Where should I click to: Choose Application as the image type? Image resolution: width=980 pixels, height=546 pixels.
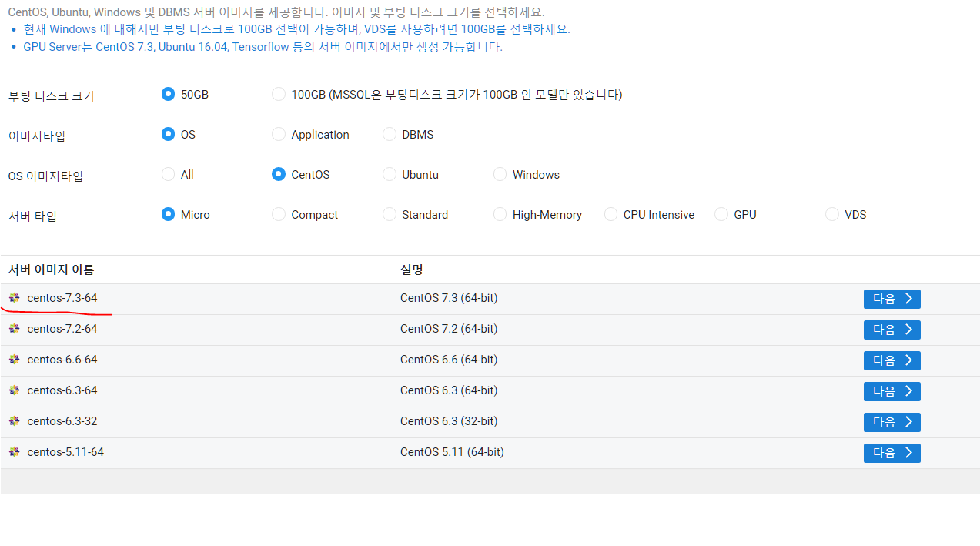[x=279, y=134]
